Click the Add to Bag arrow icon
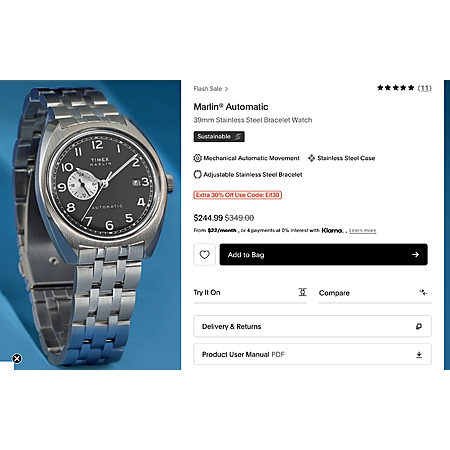This screenshot has height=450, width=450. 415,255
